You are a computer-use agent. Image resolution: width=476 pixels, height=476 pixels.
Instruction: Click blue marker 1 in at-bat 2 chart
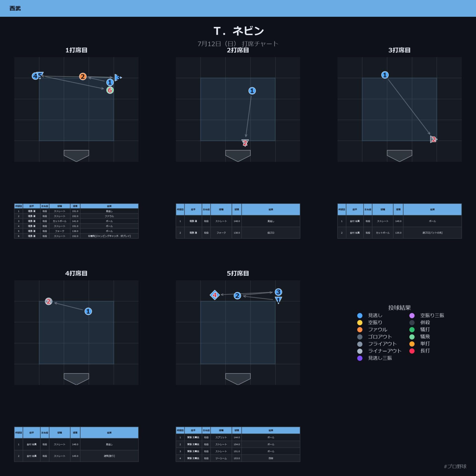(x=252, y=91)
